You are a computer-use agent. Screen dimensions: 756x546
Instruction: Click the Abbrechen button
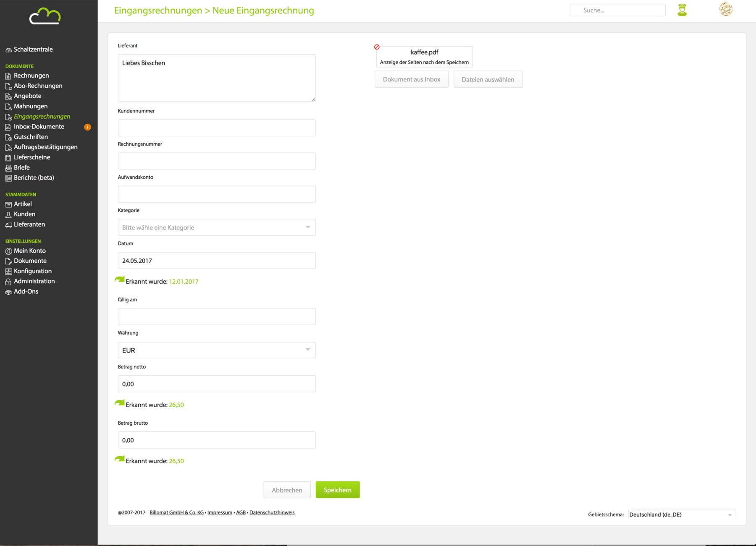287,490
